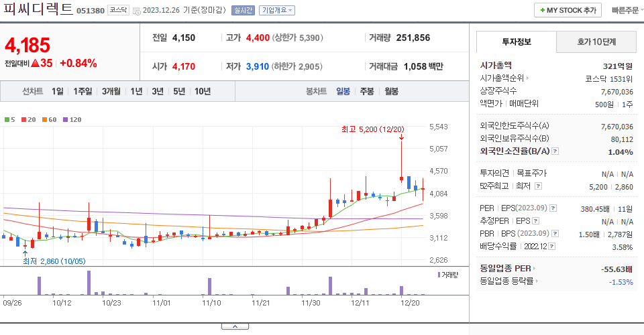The image size is (644, 335).
Task: Click the 동일업종 등락률 value -1.53%
Action: pyautogui.click(x=621, y=282)
